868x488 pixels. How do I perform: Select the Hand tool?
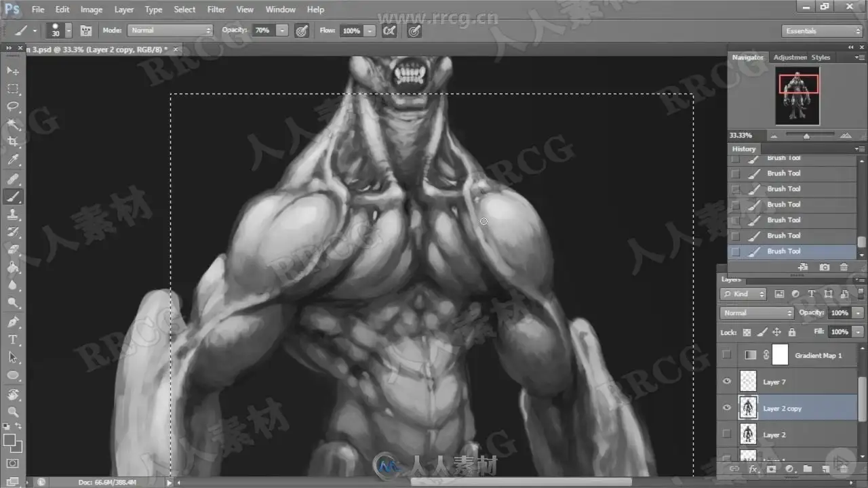(13, 394)
